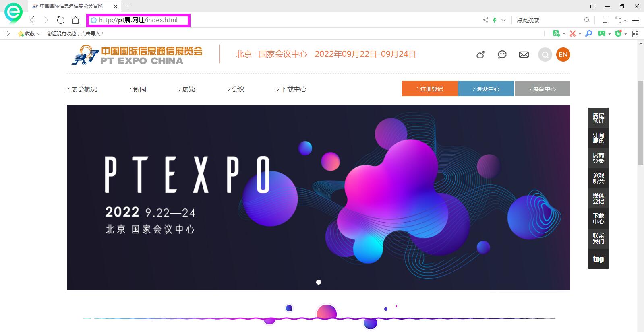Click the Weibo icon in site header
644x332 pixels.
[481, 55]
